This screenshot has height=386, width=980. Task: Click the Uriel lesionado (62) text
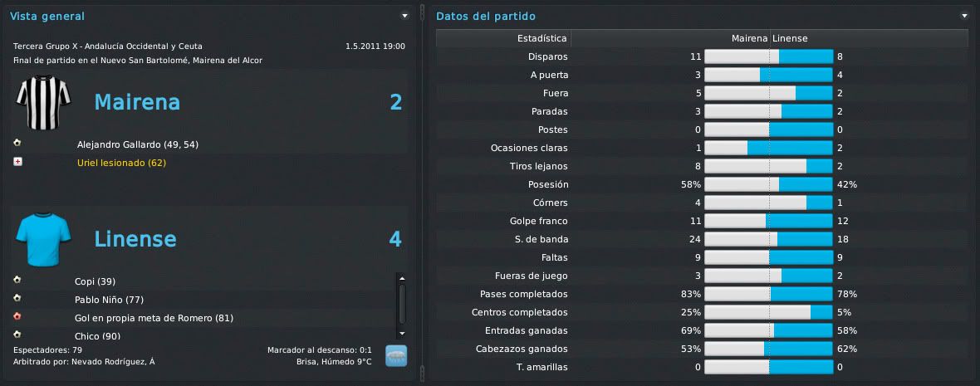pos(121,163)
